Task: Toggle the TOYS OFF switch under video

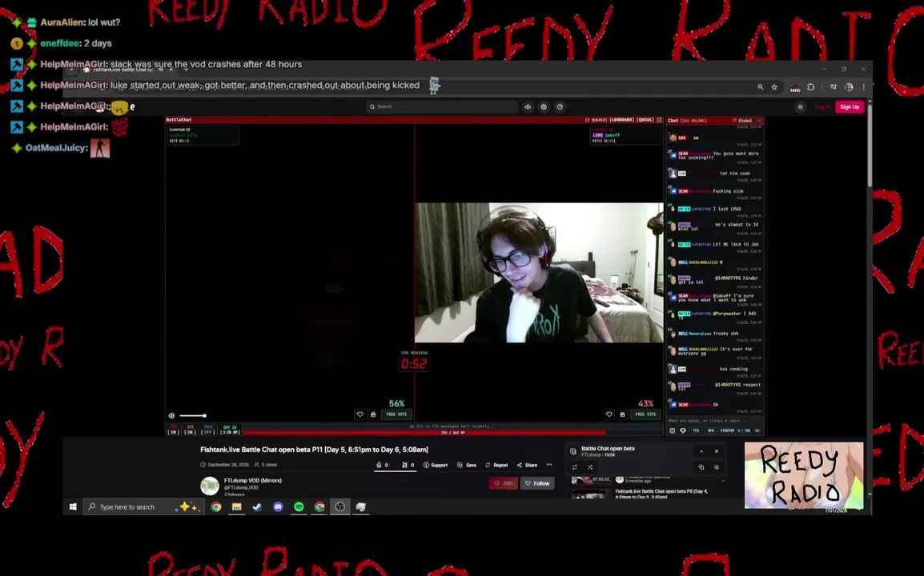Action: tap(207, 430)
